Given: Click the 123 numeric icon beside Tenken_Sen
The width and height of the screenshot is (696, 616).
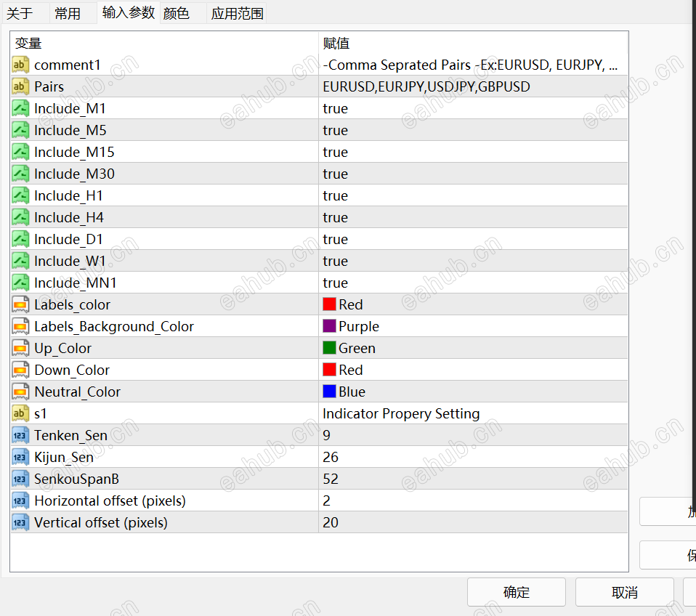Looking at the screenshot, I should [20, 434].
